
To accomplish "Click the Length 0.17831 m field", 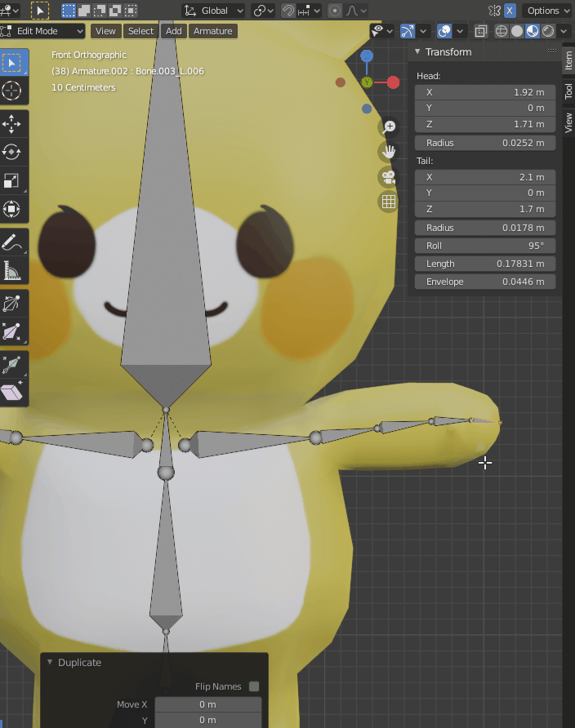I will [x=485, y=264].
